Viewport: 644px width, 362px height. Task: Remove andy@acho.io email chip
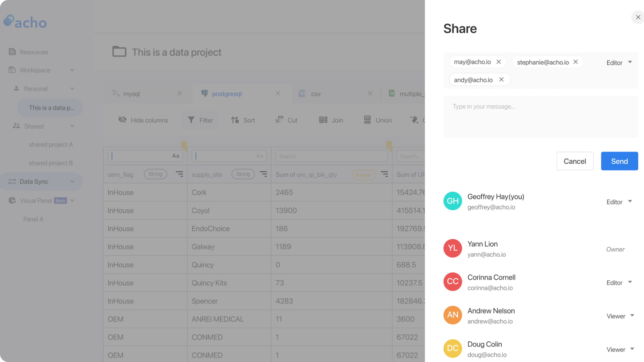501,80
